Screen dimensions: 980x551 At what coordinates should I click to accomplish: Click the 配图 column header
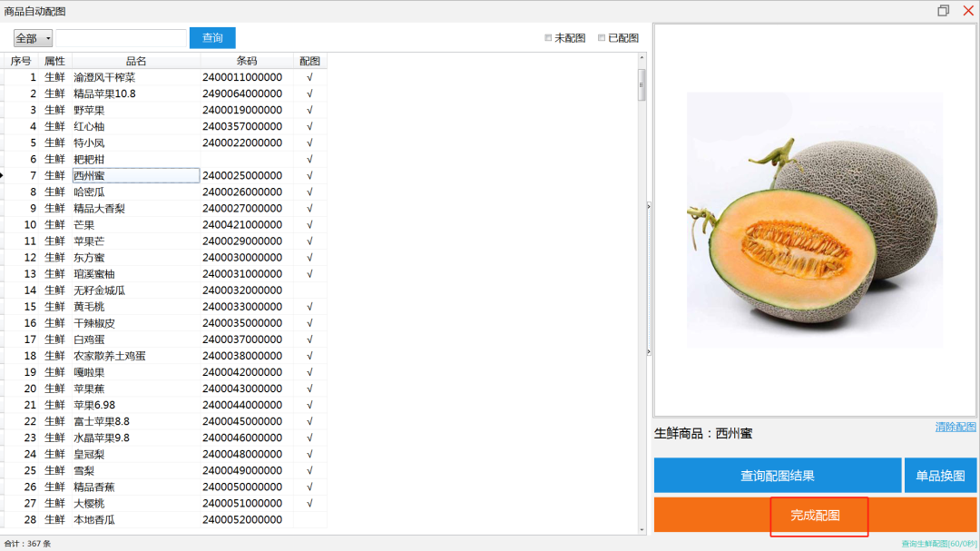click(x=309, y=61)
